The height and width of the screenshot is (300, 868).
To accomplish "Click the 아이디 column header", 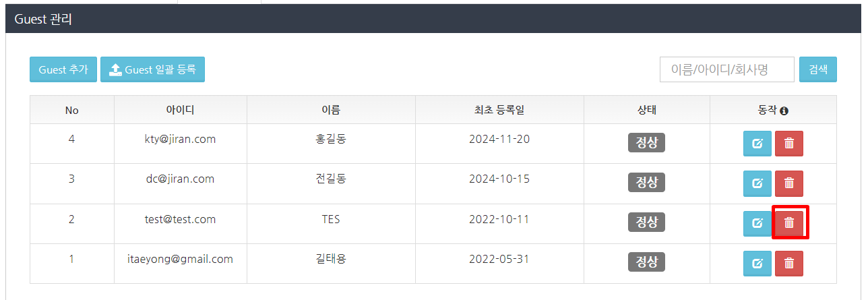I will pos(180,110).
